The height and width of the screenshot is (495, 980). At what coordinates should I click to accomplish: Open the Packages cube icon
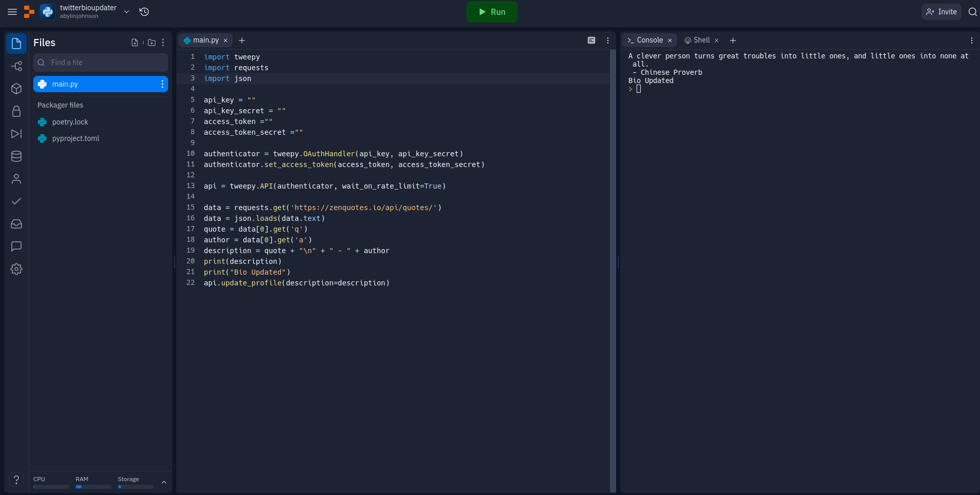coord(16,89)
